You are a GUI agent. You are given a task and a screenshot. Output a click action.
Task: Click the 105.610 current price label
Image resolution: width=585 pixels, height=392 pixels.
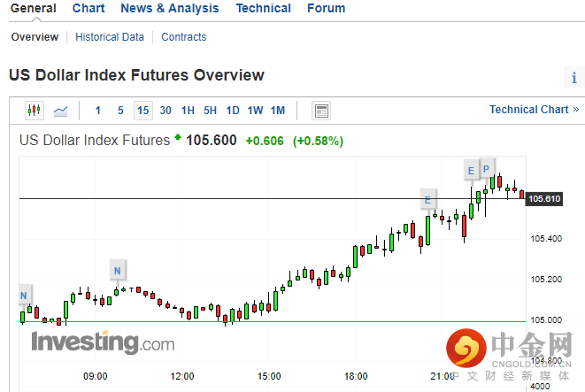click(x=544, y=199)
